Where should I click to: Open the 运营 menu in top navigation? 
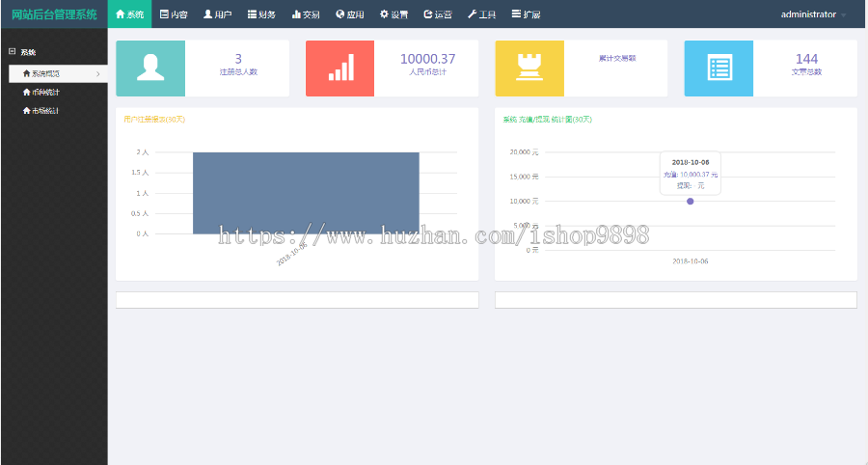click(x=438, y=14)
